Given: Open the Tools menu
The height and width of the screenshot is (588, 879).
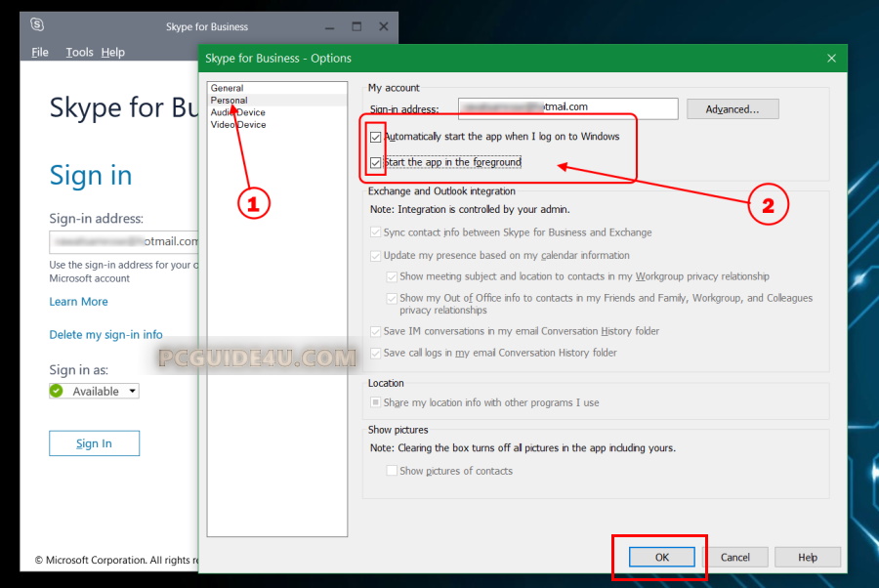Looking at the screenshot, I should pos(79,53).
